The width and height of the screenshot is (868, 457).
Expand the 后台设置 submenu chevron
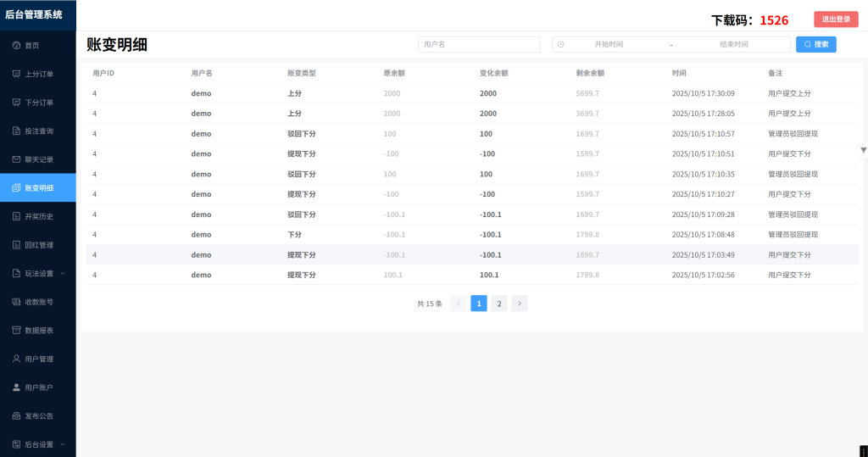point(63,444)
